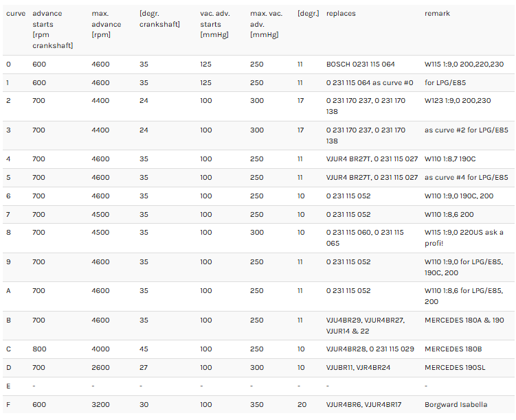Click the 'remark' column header
Viewport: 516px width, 420px height.
point(437,14)
